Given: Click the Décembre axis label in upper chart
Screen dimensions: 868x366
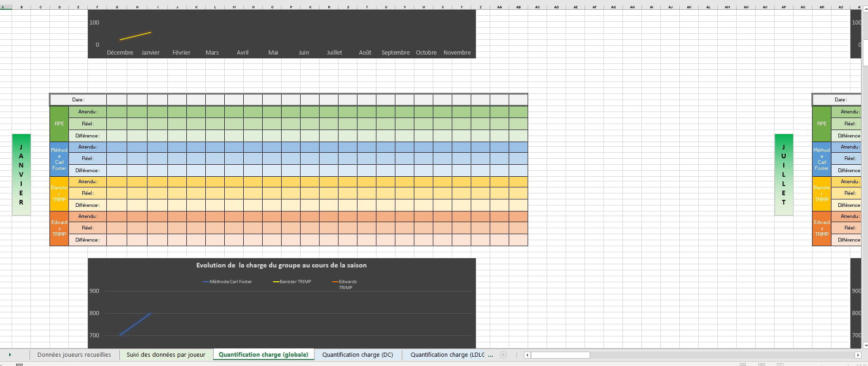Looking at the screenshot, I should pyautogui.click(x=120, y=53).
